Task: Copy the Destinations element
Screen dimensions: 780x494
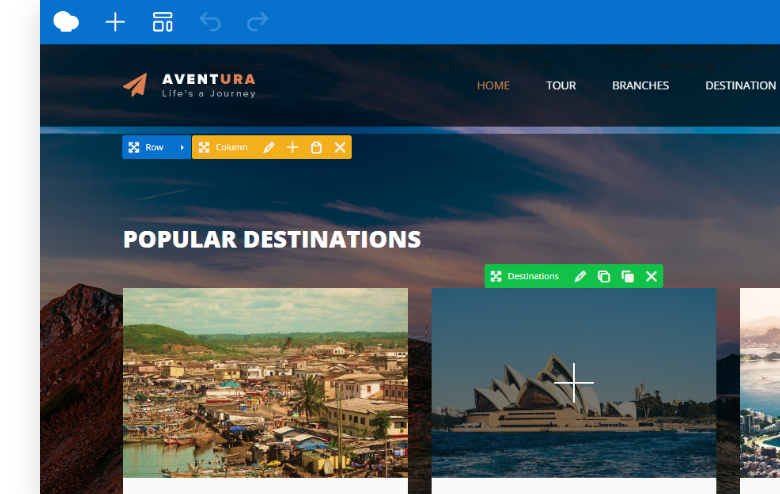Action: 603,276
